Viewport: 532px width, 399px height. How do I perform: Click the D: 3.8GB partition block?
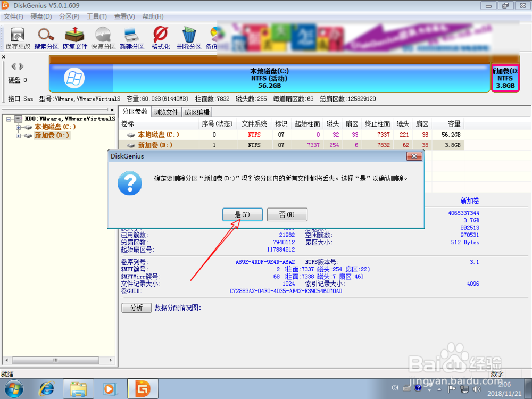[x=505, y=78]
